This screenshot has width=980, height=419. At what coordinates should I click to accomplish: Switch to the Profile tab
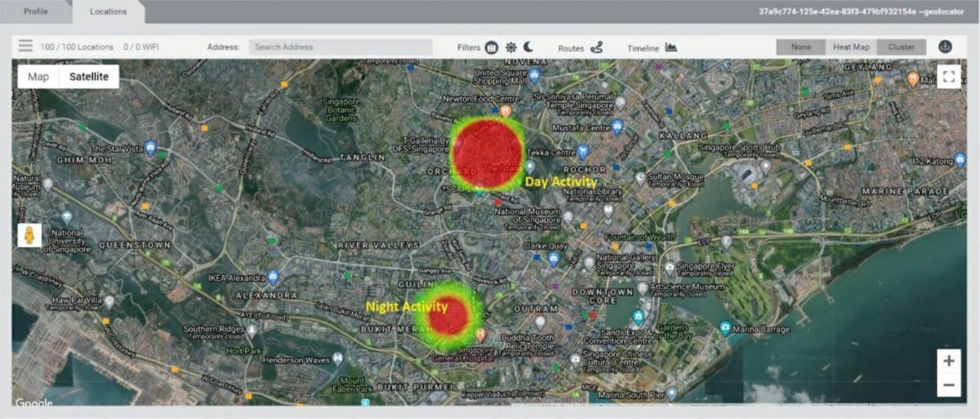click(36, 11)
